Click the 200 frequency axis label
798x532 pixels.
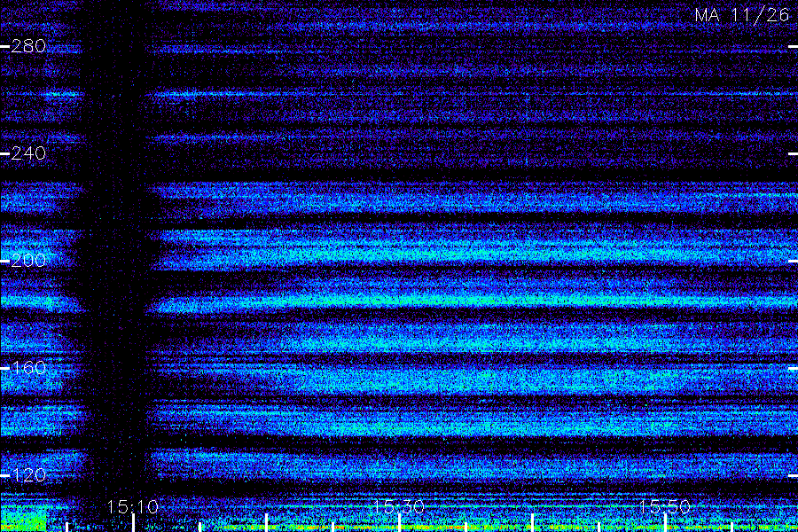(x=28, y=261)
